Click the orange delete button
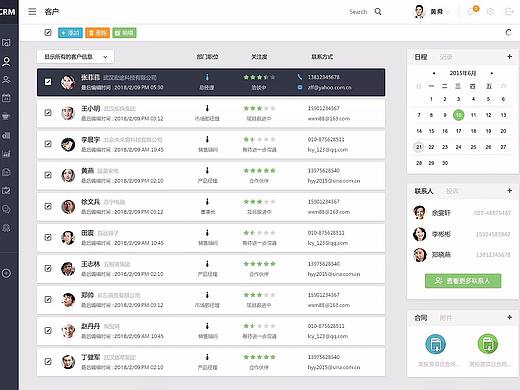 tap(97, 33)
